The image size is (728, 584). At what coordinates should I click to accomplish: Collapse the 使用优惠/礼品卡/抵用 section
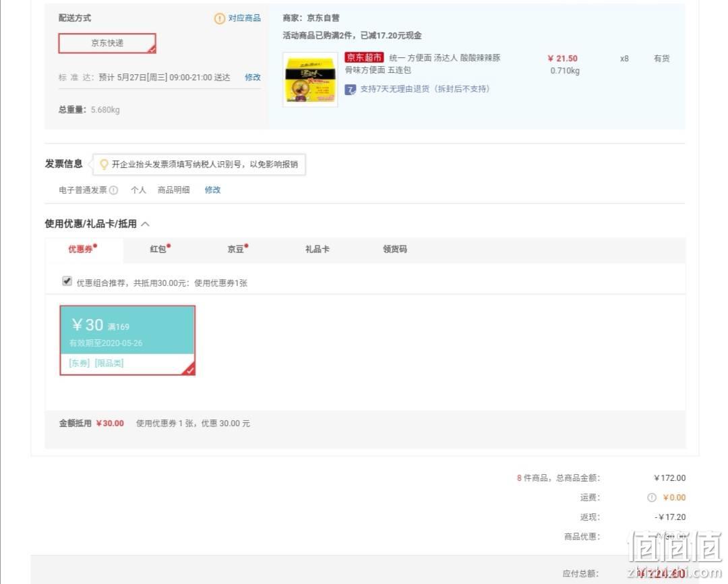[146, 224]
